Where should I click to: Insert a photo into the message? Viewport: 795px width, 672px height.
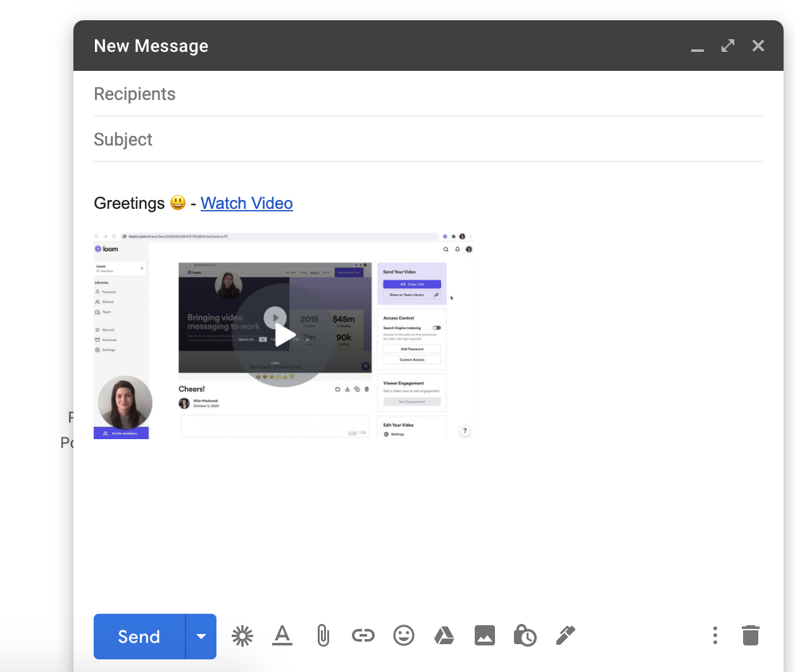(x=485, y=635)
